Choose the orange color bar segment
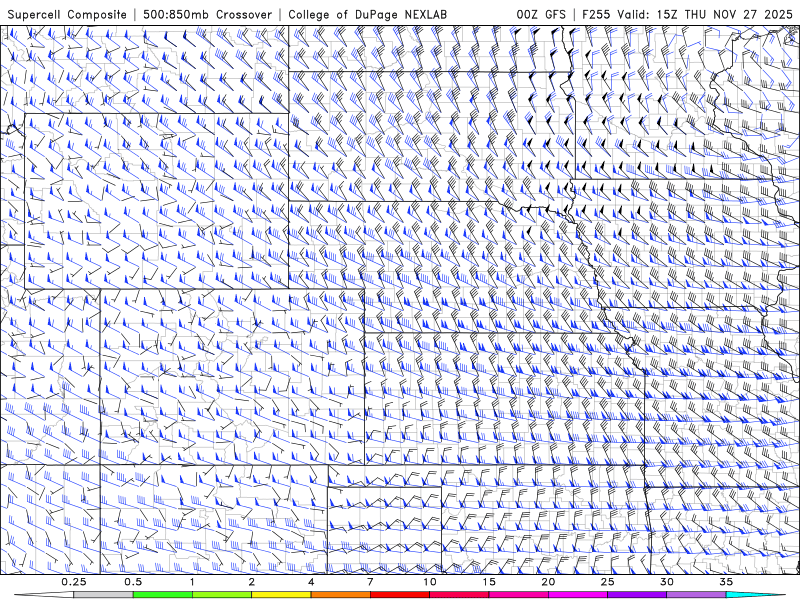This screenshot has height=600, width=800. (x=340, y=595)
